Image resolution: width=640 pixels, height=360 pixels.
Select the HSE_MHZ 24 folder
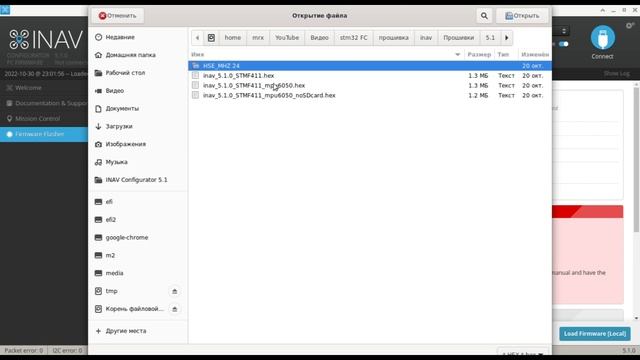tap(370, 66)
